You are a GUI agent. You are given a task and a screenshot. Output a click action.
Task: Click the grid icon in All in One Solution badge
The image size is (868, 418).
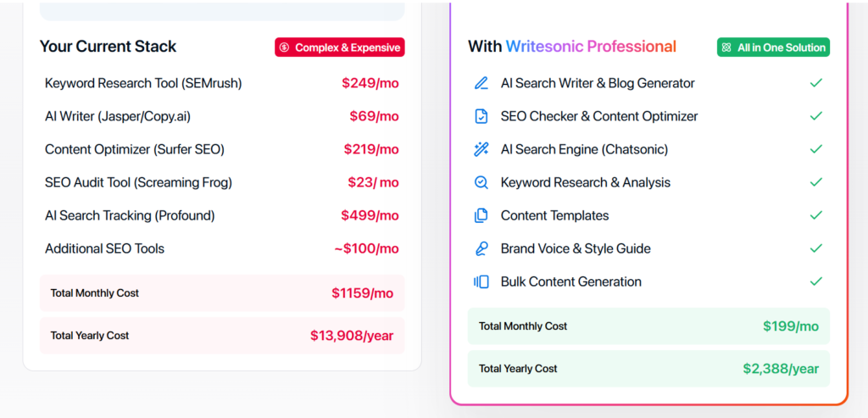[x=726, y=47]
